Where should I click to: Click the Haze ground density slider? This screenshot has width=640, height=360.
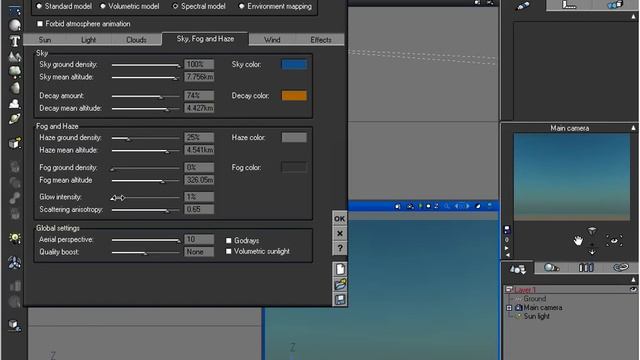[146, 138]
